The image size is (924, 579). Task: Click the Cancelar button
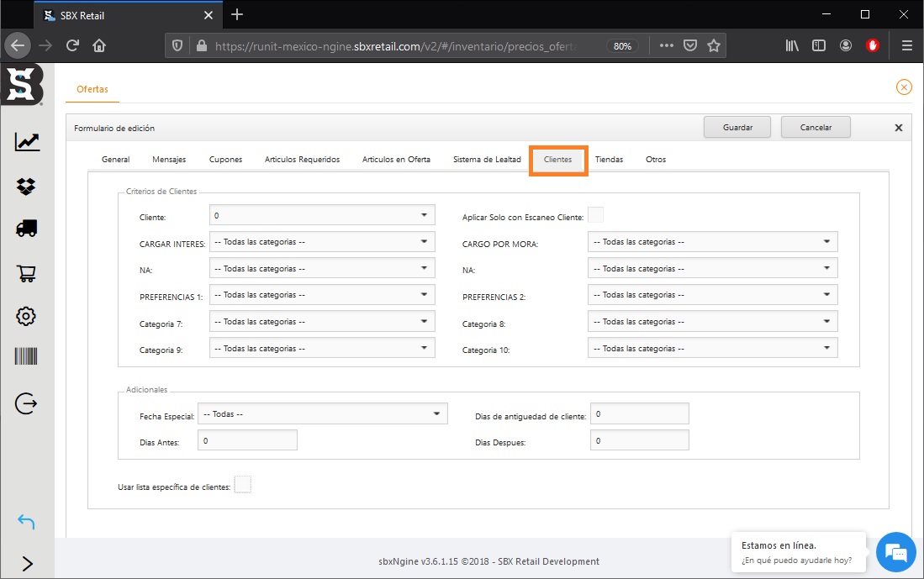tap(816, 127)
